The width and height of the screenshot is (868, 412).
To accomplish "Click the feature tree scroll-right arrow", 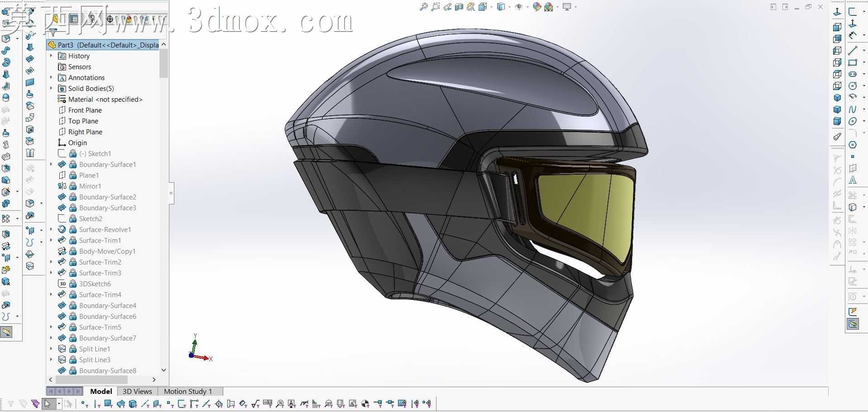I will [x=154, y=379].
